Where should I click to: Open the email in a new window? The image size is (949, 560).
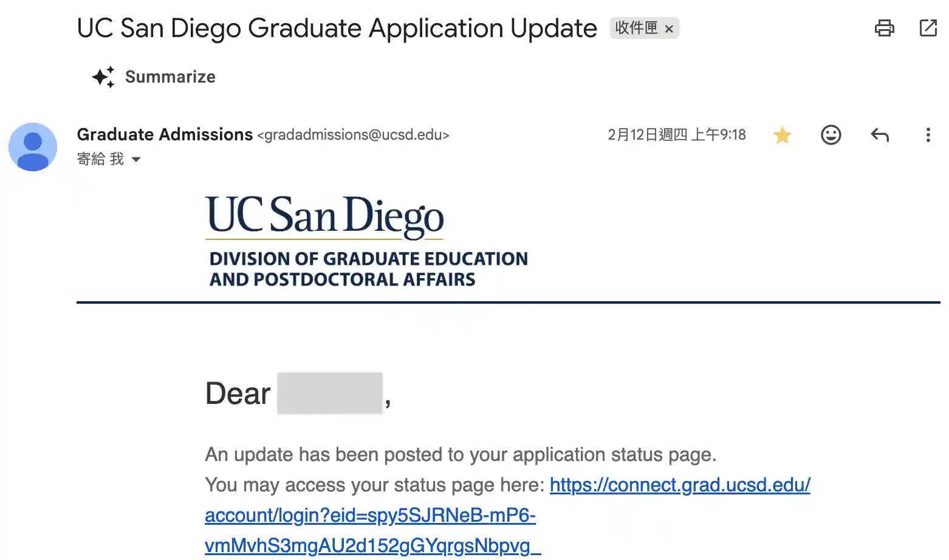click(928, 28)
